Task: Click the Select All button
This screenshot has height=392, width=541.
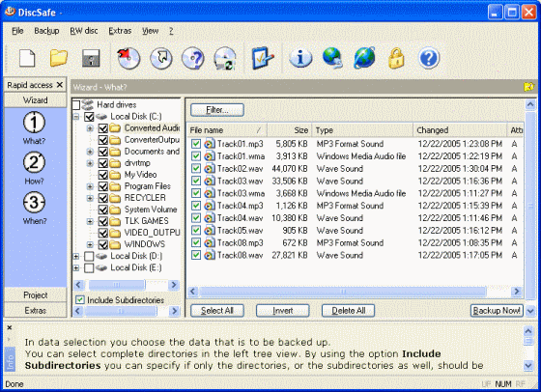Action: [217, 311]
